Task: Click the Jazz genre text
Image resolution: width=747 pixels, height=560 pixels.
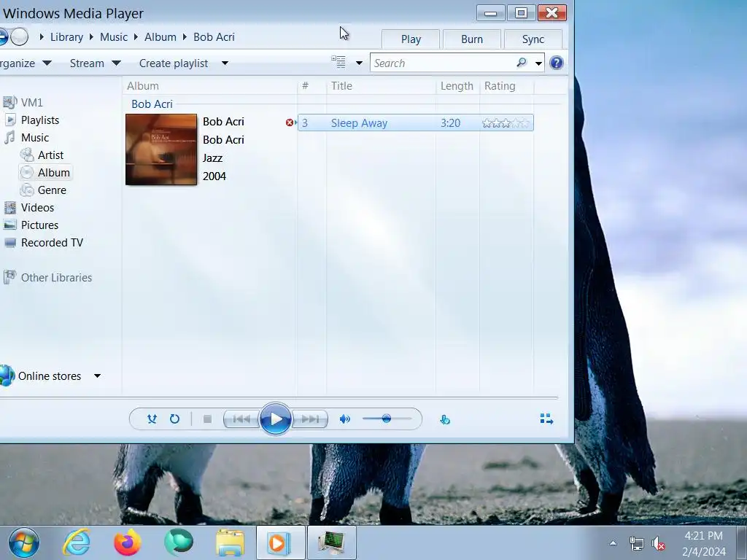Action: click(x=212, y=157)
